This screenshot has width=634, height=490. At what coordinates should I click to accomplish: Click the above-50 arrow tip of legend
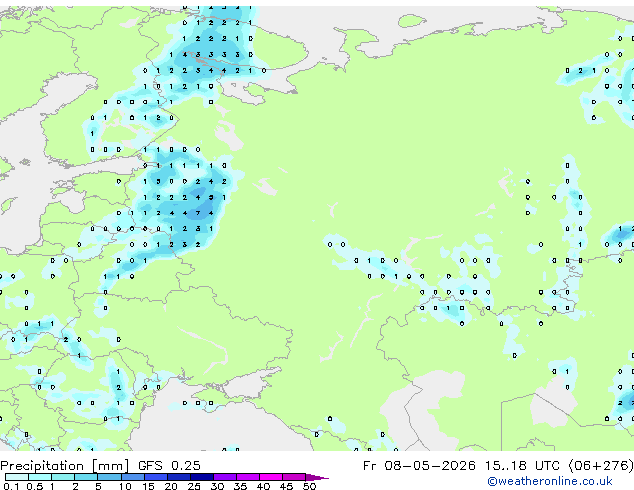pos(317,477)
